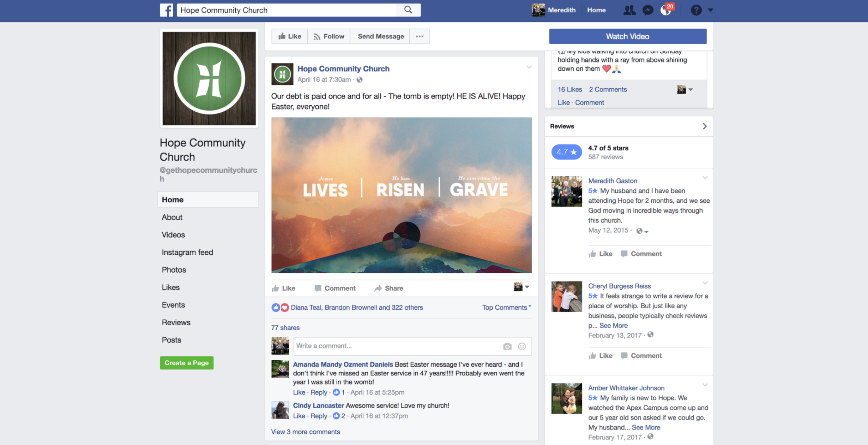Open View 3 more comments link

(305, 432)
